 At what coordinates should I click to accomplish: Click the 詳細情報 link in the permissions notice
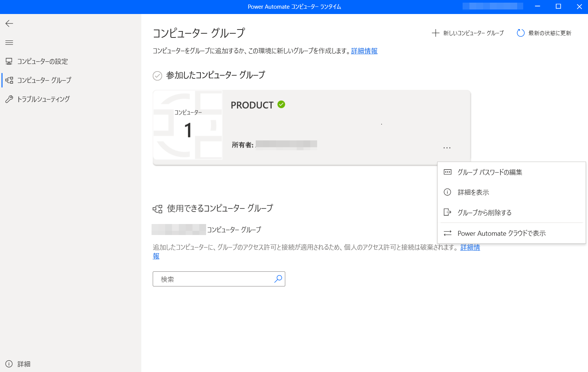(470, 247)
